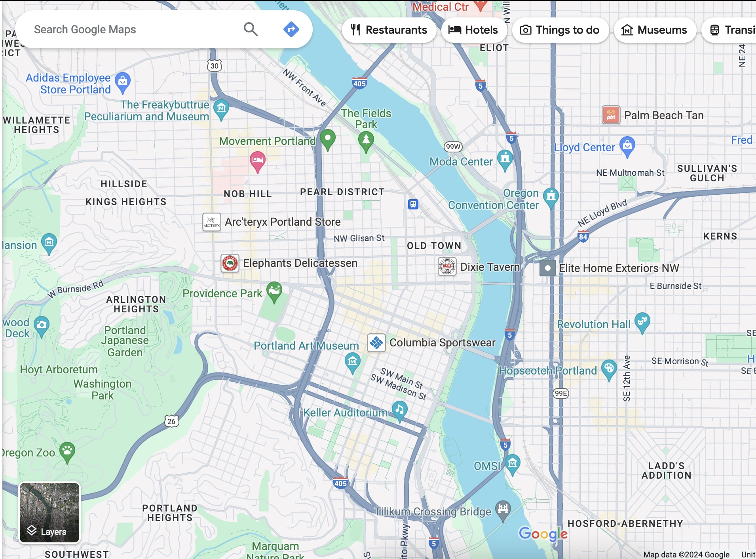Viewport: 756px width, 559px height.
Task: Click the Arc'teryx Portland Store label
Action: [283, 222]
